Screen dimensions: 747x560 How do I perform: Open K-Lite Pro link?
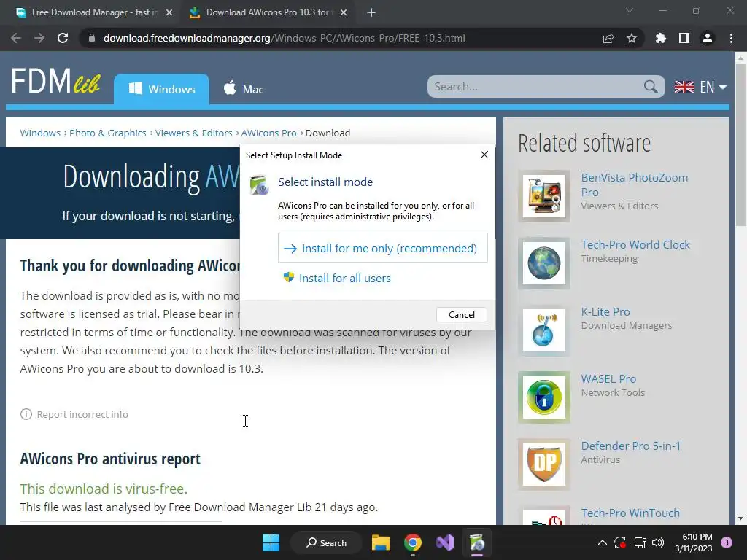click(x=605, y=312)
